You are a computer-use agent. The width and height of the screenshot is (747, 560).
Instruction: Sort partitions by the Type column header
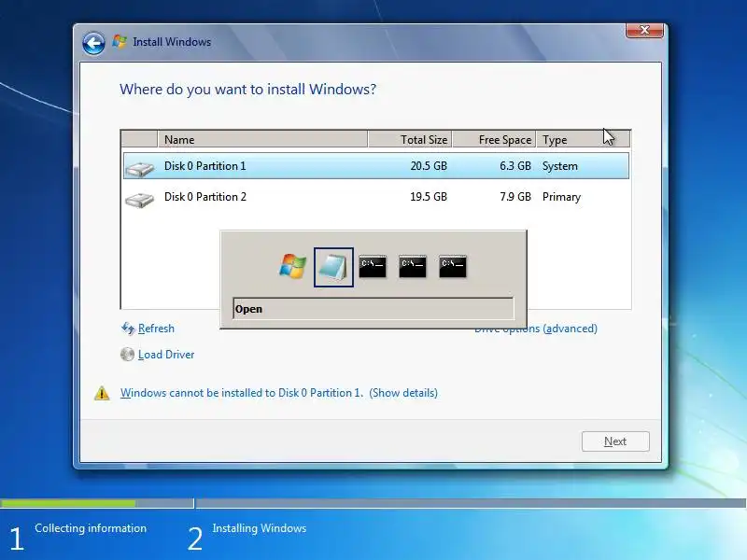point(583,139)
